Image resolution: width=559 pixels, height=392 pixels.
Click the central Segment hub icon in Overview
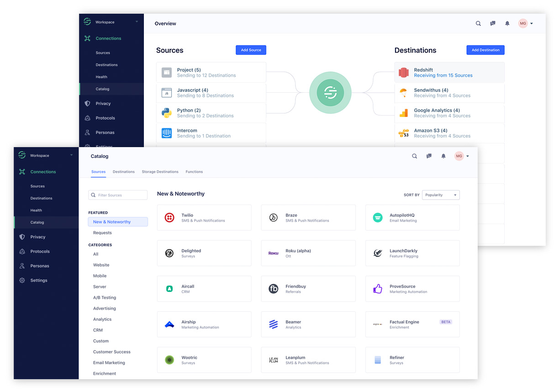pyautogui.click(x=330, y=93)
